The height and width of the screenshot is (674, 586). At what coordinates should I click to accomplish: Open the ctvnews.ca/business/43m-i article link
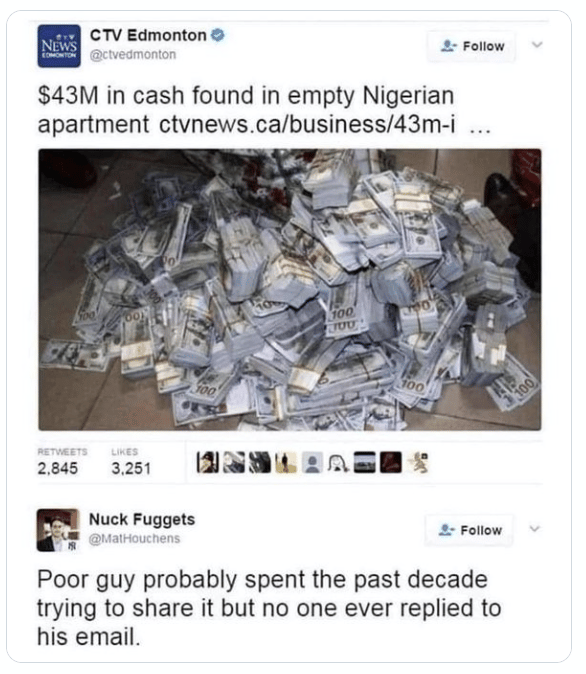tap(307, 125)
